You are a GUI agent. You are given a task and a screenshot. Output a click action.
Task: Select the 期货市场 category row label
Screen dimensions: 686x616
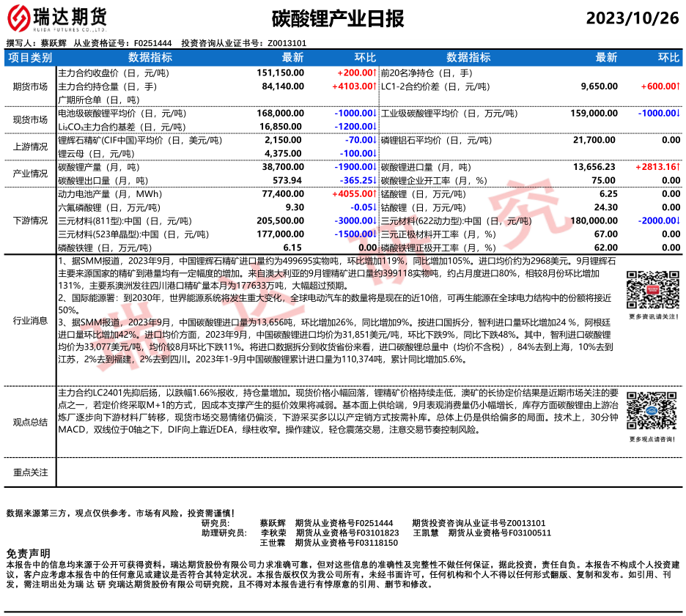point(30,86)
